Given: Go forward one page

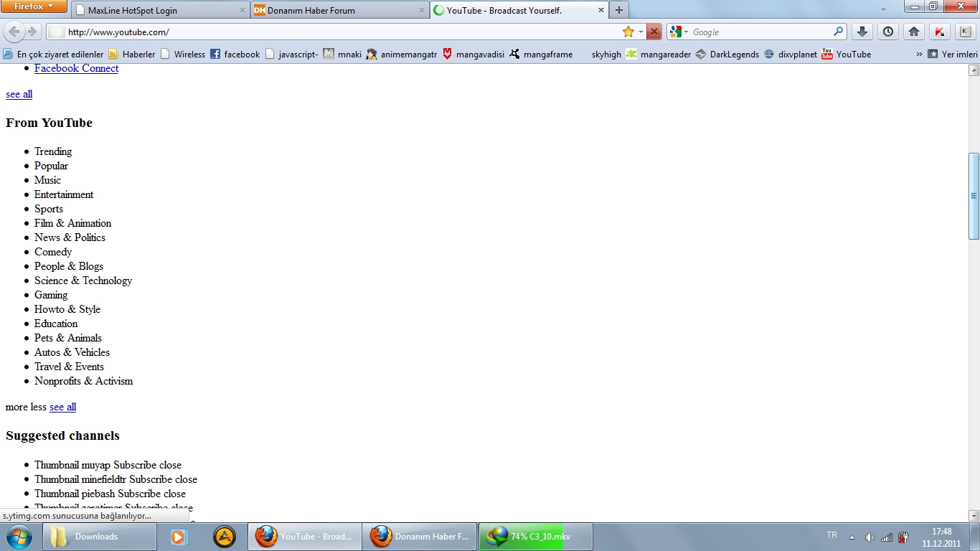Looking at the screenshot, I should tap(32, 32).
